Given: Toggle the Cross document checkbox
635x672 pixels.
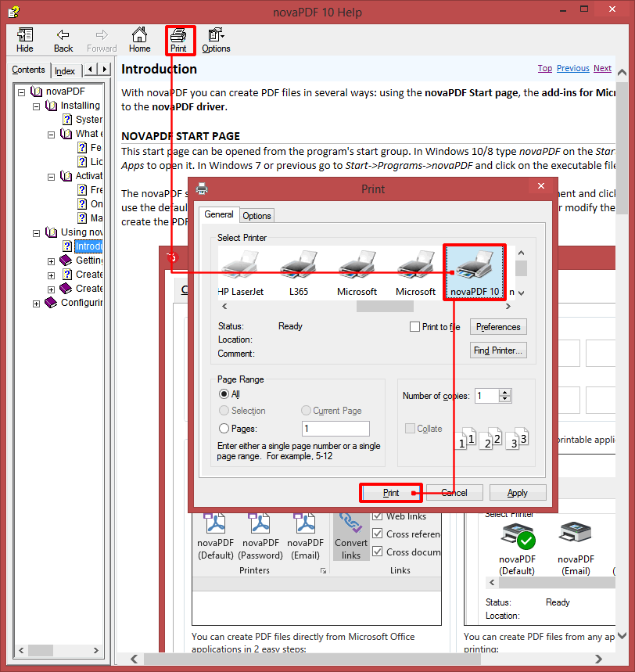Looking at the screenshot, I should [x=378, y=552].
